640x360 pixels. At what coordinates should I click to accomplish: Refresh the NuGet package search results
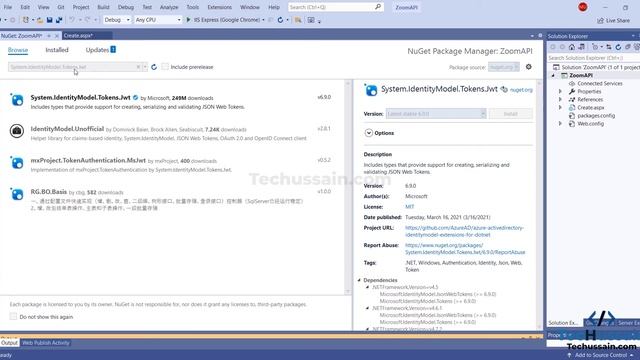tap(154, 67)
